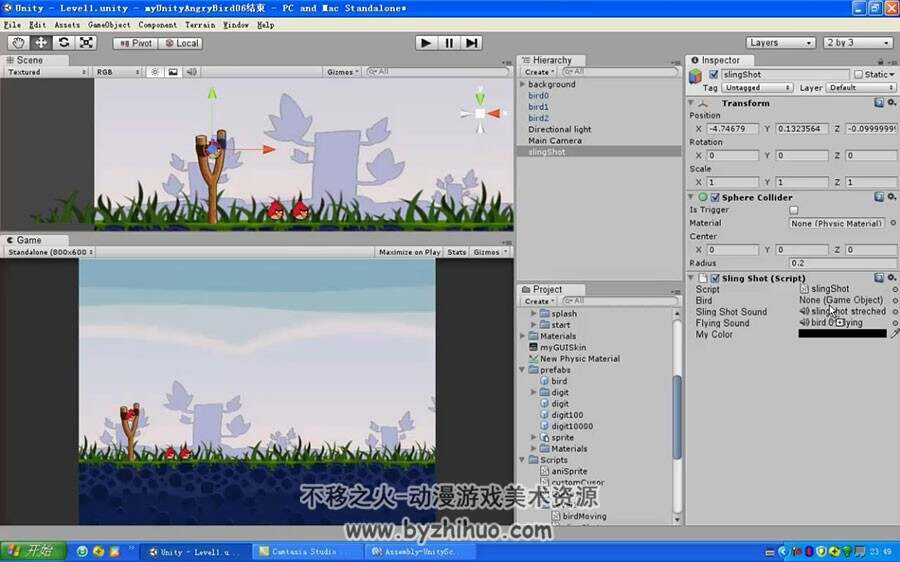Disable the Sling Shot script checkbox
900x562 pixels.
tap(715, 278)
